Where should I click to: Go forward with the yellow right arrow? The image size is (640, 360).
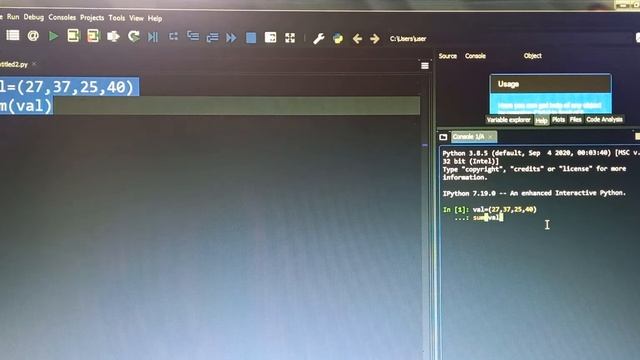375,39
